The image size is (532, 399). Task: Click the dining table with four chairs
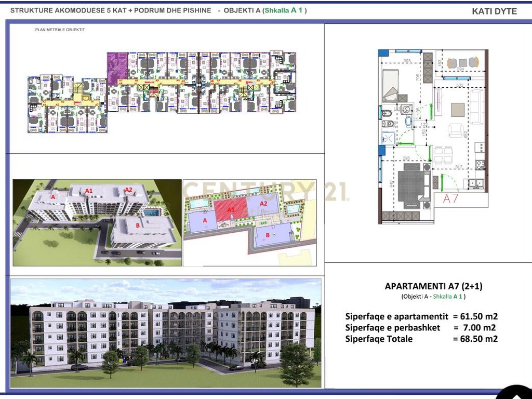(x=444, y=155)
